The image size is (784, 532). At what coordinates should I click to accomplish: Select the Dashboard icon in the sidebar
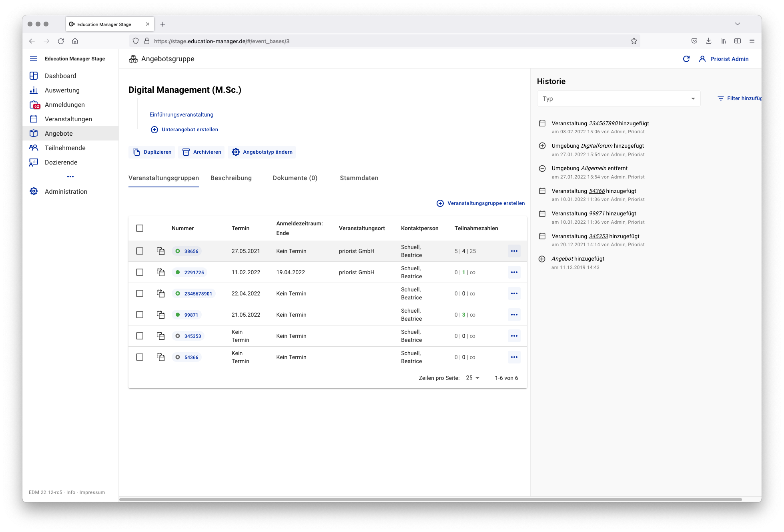click(34, 76)
